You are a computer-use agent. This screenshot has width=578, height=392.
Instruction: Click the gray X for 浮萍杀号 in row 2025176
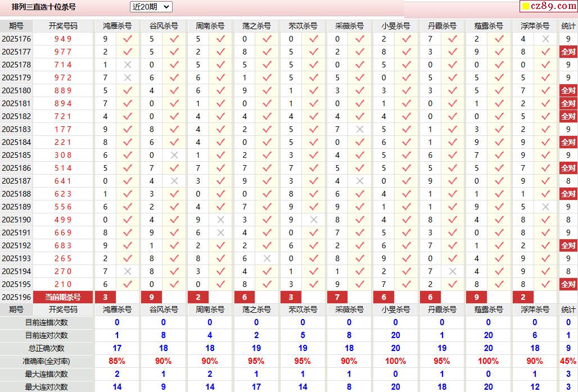pos(545,39)
